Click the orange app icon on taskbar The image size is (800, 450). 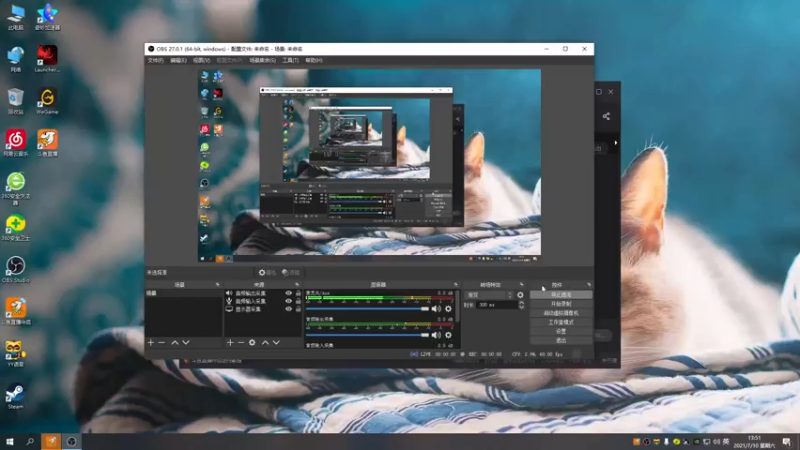51,441
